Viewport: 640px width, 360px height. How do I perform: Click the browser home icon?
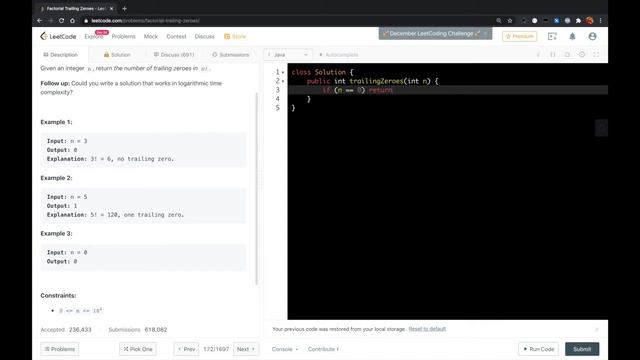[72, 20]
